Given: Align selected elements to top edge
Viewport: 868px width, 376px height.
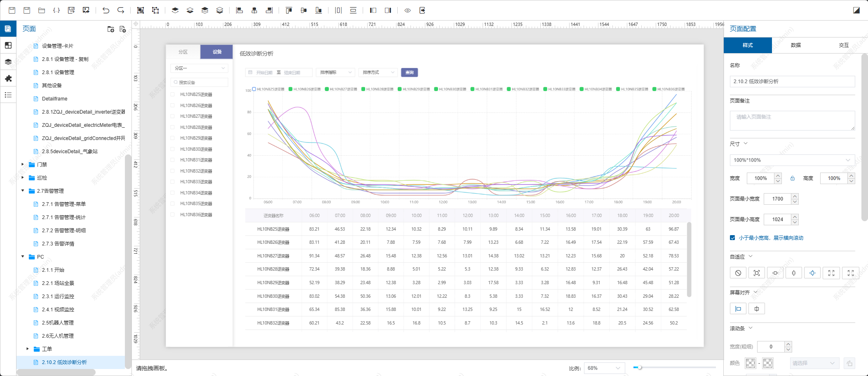Looking at the screenshot, I should (x=289, y=10).
